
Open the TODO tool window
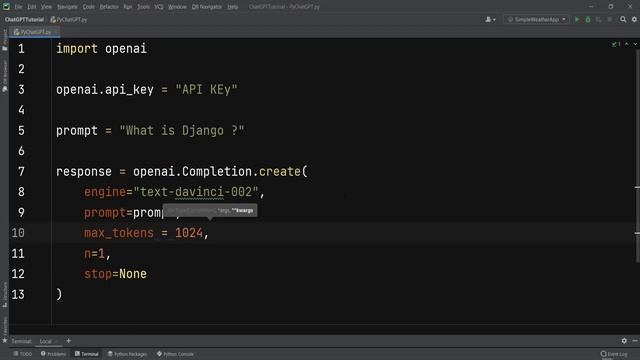coord(22,354)
